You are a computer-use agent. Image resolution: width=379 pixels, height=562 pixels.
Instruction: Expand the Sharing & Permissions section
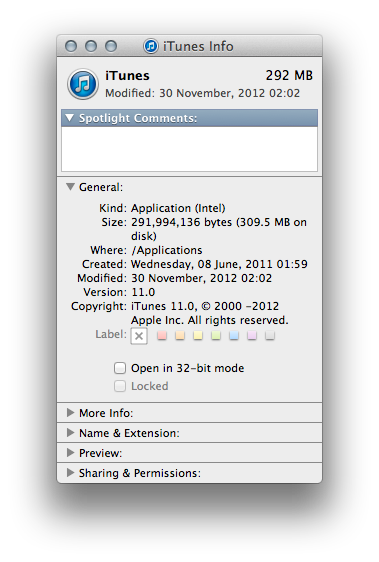(x=71, y=473)
